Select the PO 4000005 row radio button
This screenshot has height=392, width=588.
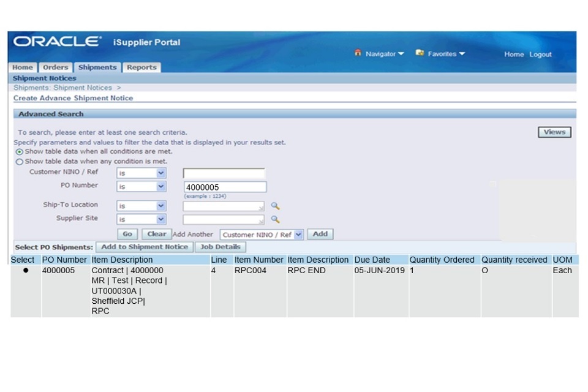[x=26, y=271]
